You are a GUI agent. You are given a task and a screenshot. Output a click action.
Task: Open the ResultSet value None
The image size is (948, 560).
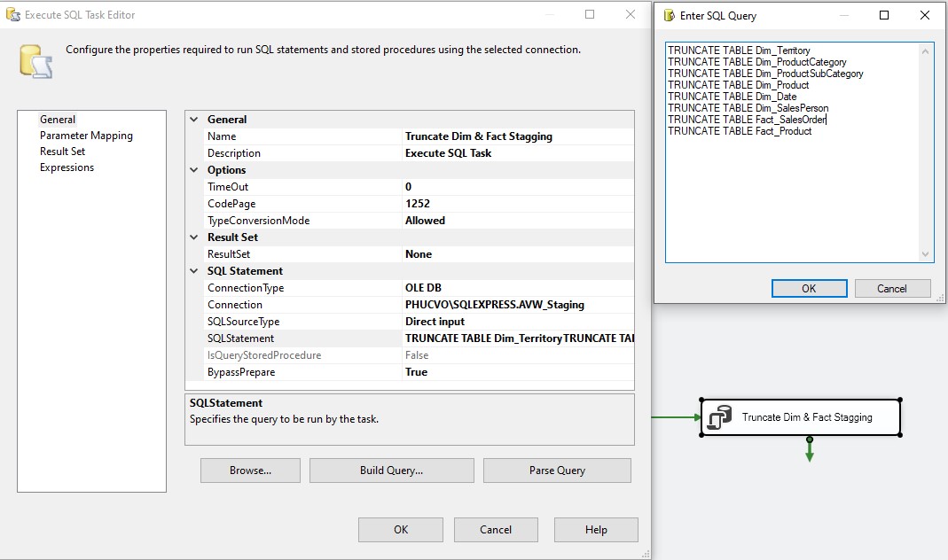pyautogui.click(x=519, y=254)
